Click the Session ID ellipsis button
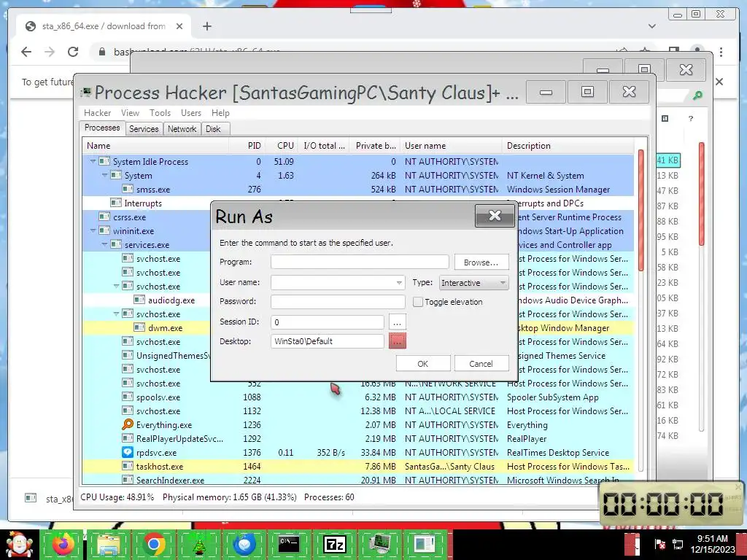This screenshot has height=560, width=747. point(398,322)
